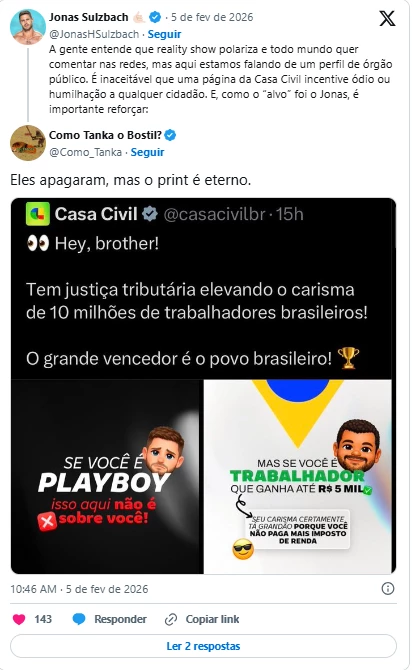This screenshot has height=670, width=412.
Task: Open Como Tanka o Bostil avatar
Action: pyautogui.click(x=28, y=143)
